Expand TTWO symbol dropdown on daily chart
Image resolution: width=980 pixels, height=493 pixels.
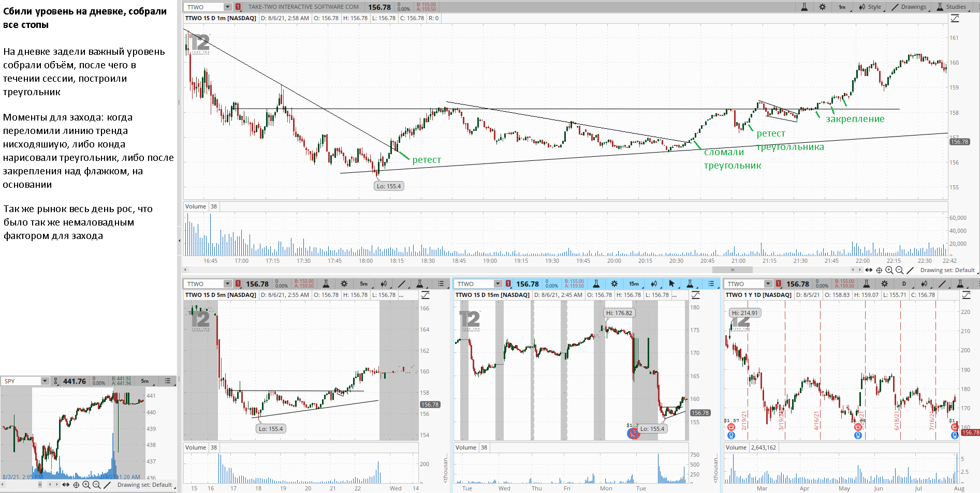[768, 283]
